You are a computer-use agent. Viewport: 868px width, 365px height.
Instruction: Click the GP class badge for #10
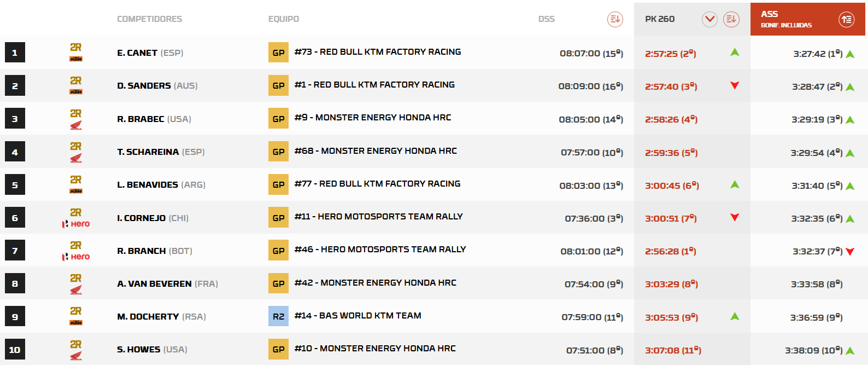[x=278, y=350]
